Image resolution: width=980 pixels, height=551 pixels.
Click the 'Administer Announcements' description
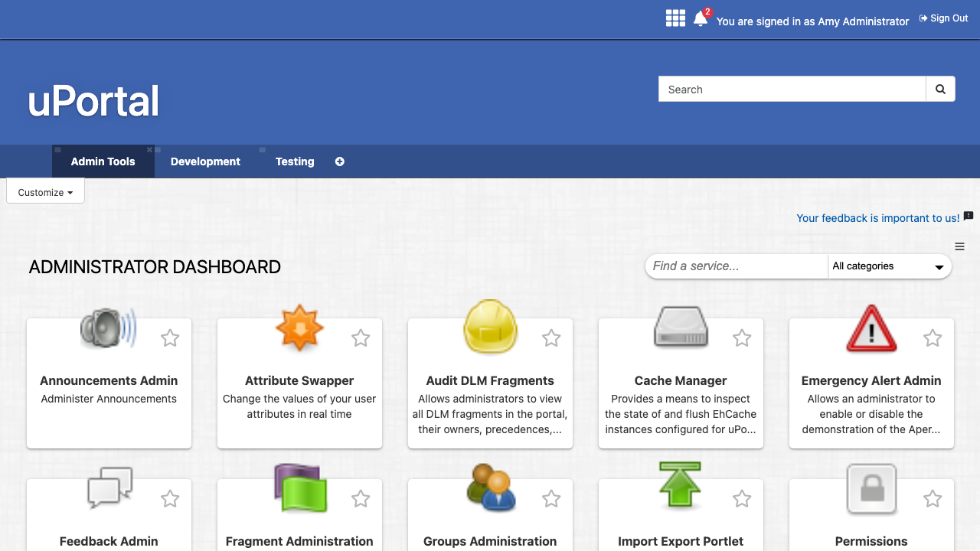coord(109,399)
